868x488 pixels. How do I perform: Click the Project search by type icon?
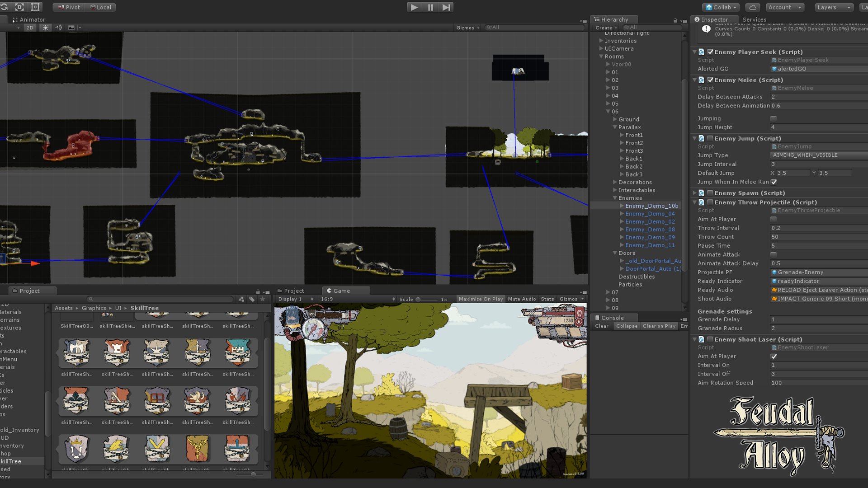[x=241, y=299]
